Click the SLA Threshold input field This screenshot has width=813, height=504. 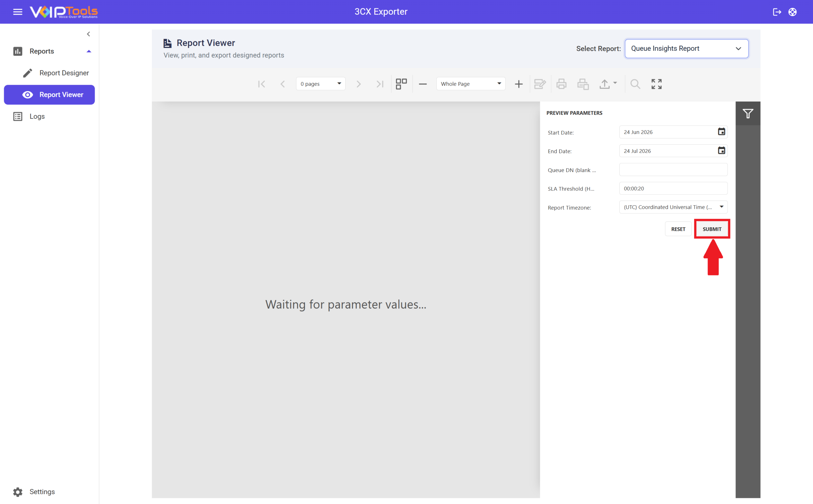click(673, 188)
